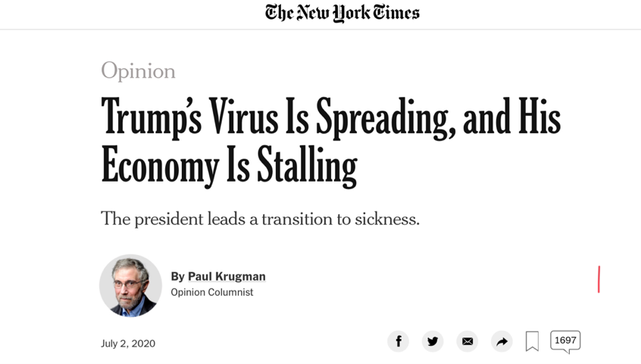
Task: Click The New York Times logo
Action: point(342,13)
